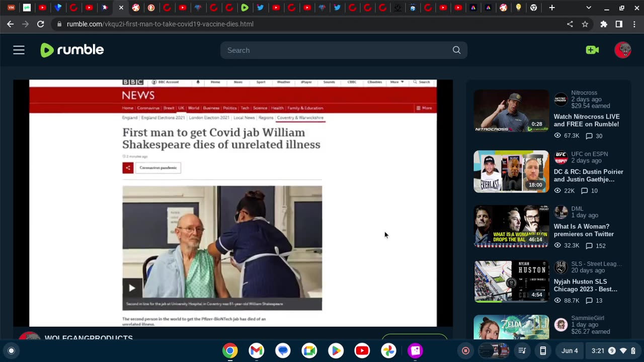Reload the page
Screen dimensions: 644x362
[41, 24]
